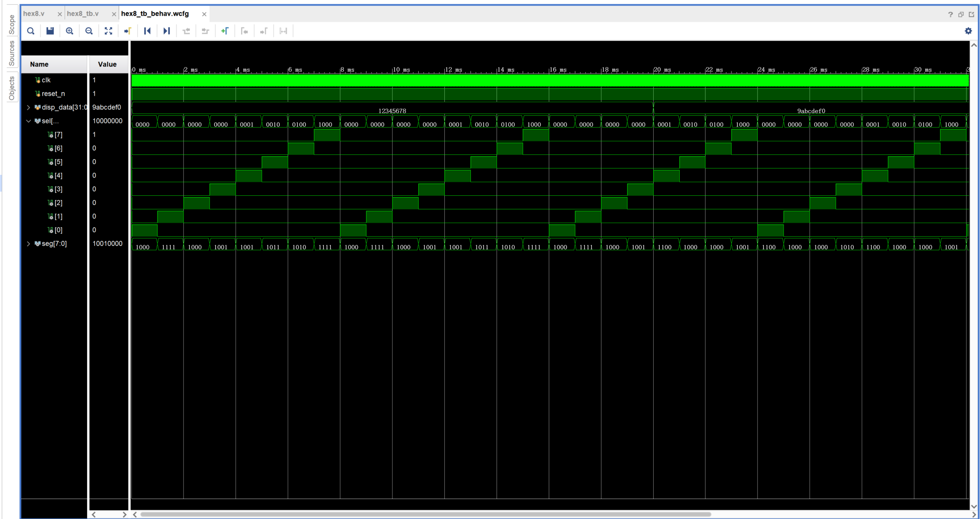
Task: Open the Scope side panel
Action: click(12, 24)
